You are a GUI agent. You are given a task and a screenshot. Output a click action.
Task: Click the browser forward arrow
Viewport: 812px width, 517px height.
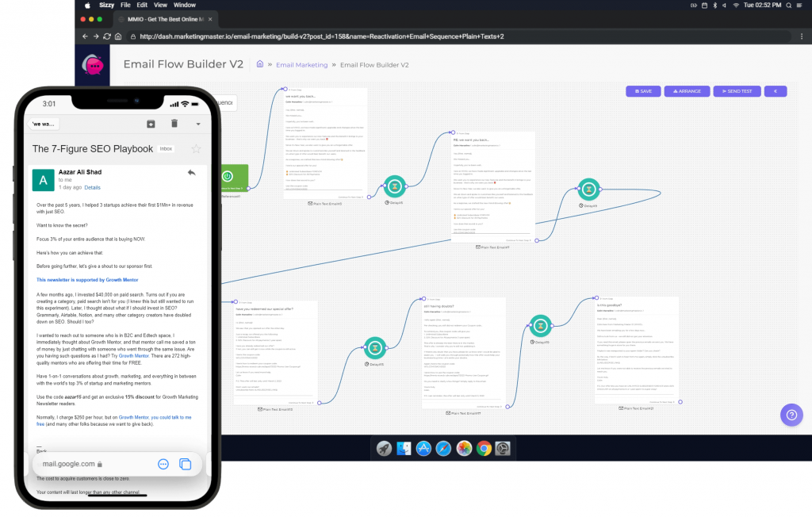(x=96, y=36)
